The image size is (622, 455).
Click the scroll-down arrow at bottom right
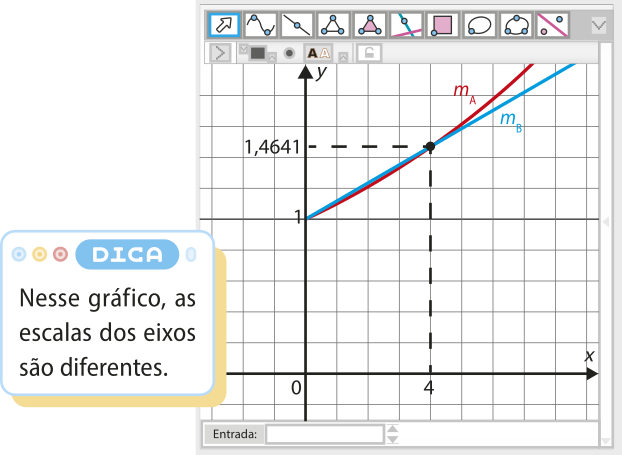coord(606,441)
